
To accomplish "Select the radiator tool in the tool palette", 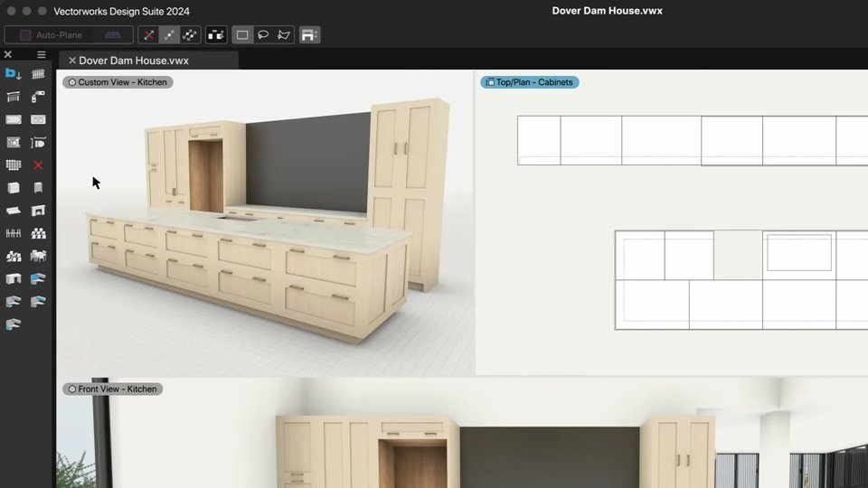I will [x=38, y=73].
